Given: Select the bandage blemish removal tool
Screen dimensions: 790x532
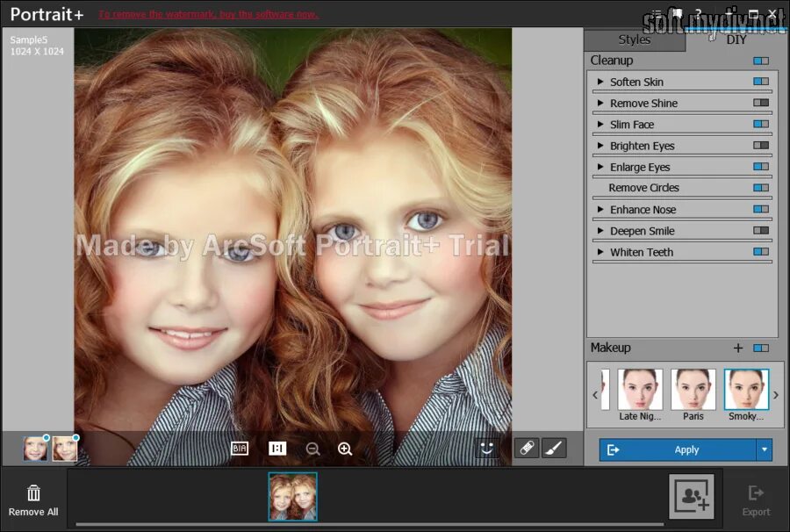Looking at the screenshot, I should click(x=527, y=448).
